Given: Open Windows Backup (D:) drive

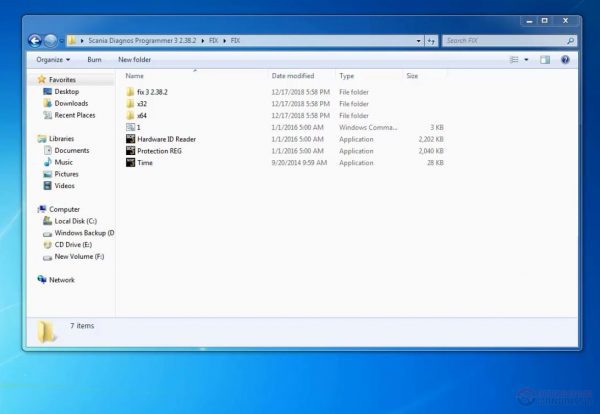Looking at the screenshot, I should [x=84, y=233].
